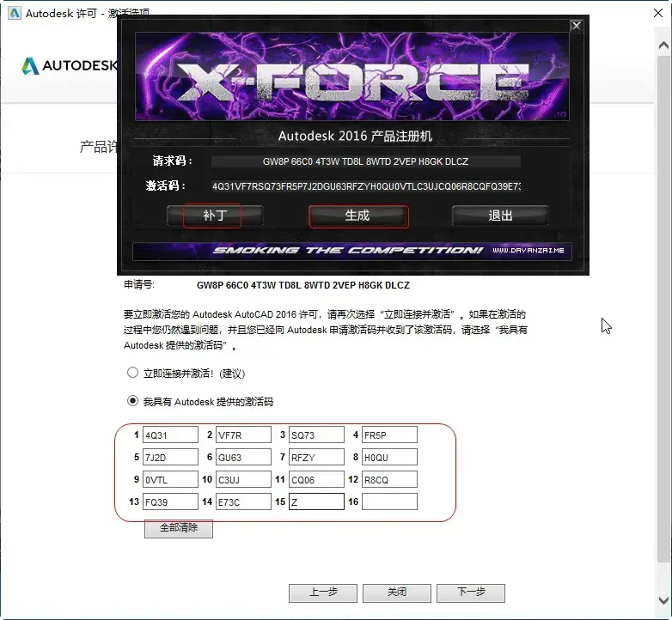
Task: Close the Autodesk license window
Action: pyautogui.click(x=658, y=13)
